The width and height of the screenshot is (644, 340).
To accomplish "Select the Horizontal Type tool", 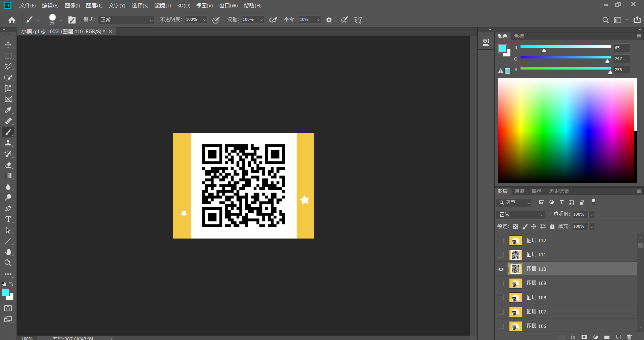I will [8, 220].
